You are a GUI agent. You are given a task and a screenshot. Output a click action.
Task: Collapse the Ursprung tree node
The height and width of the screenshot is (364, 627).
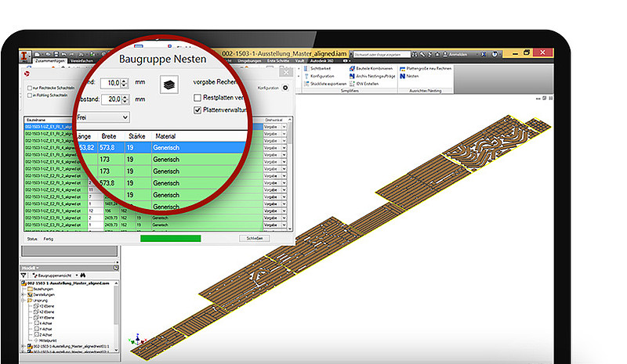tap(24, 300)
